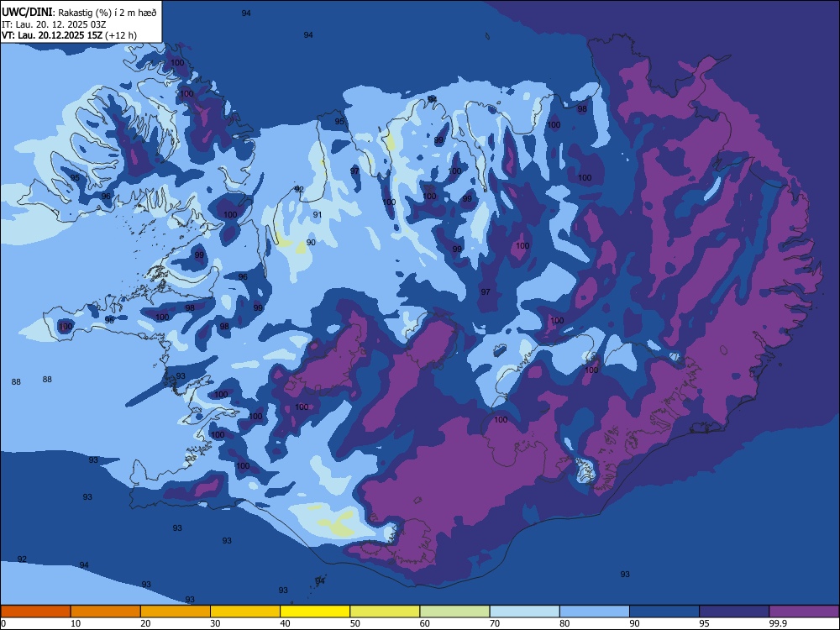Click the 'VT: Lau. 20.12.2025 15Z (+12 h)' line
The width and height of the screenshot is (840, 630).
coord(69,35)
